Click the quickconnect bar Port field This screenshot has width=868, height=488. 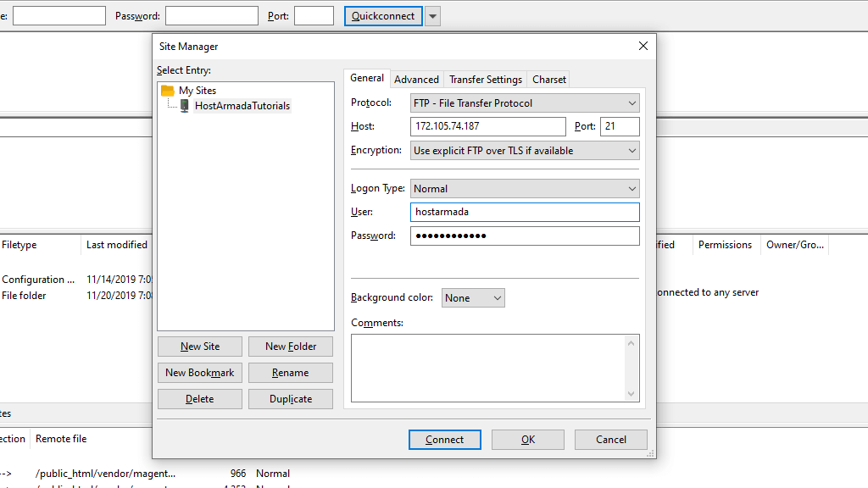314,15
